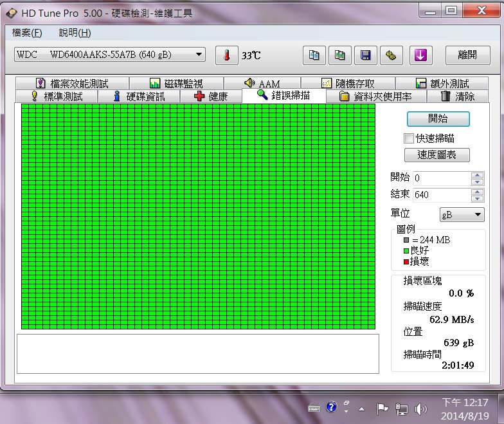The width and height of the screenshot is (504, 424).
Task: Click the 速度圖表 speed map button
Action: 437,155
